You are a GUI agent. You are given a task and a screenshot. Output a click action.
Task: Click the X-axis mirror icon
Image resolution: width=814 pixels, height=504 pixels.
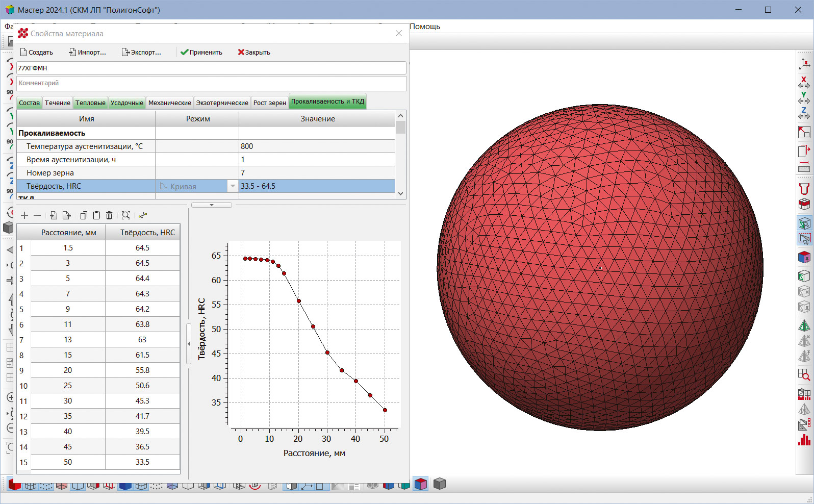point(804,83)
